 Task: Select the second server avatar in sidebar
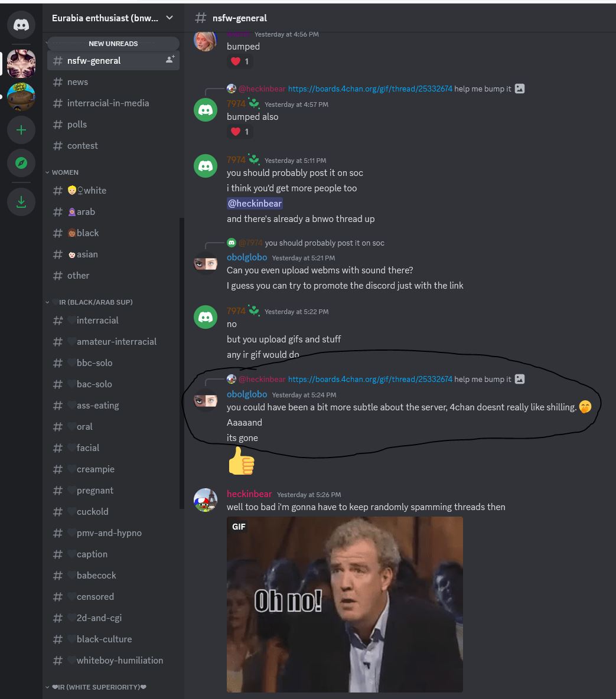click(x=21, y=97)
